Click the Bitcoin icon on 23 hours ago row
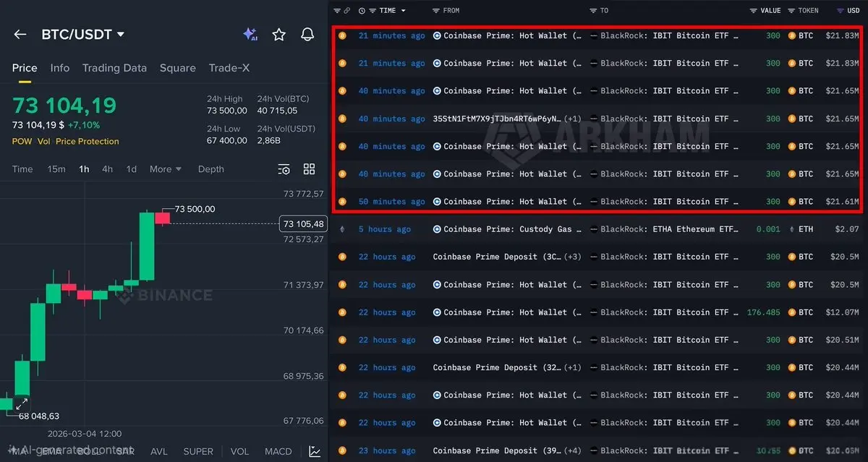Viewport: 868px width, 462px height. coord(342,450)
